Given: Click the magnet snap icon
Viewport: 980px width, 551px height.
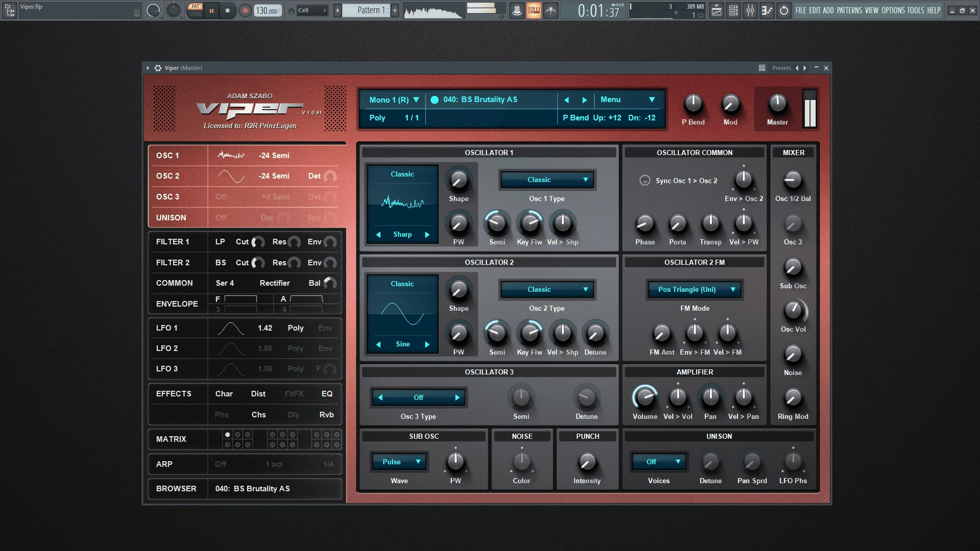Looking at the screenshot, I should pyautogui.click(x=291, y=11).
